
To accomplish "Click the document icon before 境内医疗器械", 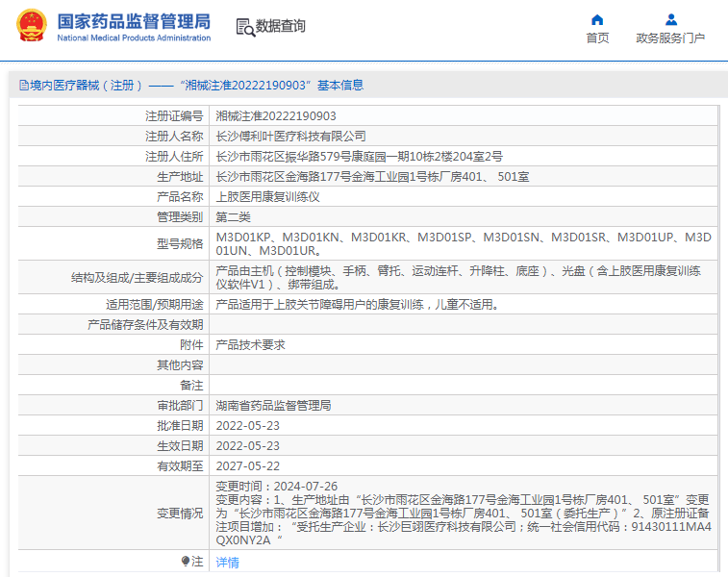I will 24,86.
